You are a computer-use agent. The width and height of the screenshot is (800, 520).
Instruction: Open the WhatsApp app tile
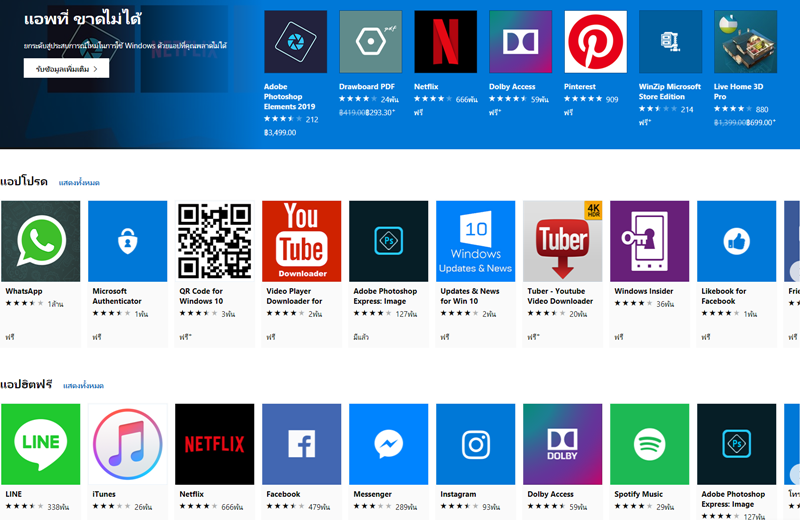(41, 241)
